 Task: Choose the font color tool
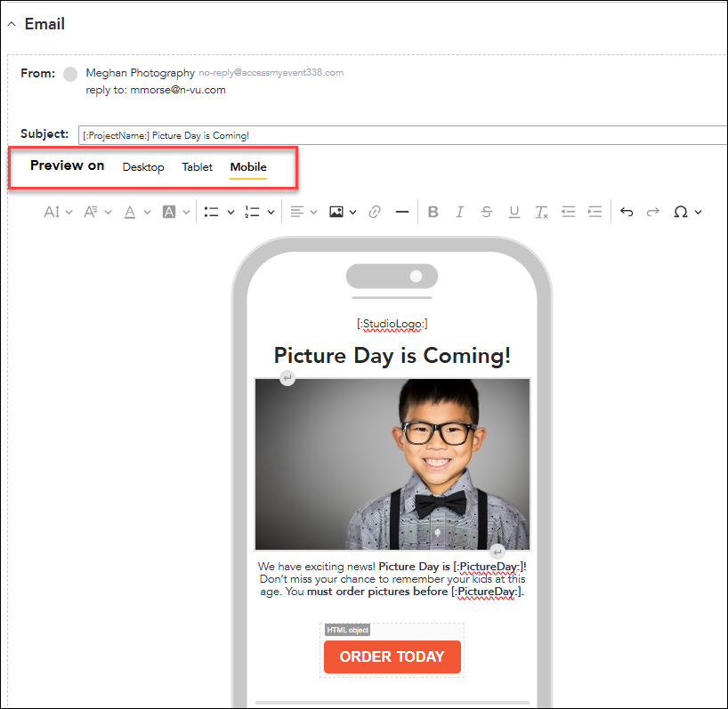click(x=130, y=212)
